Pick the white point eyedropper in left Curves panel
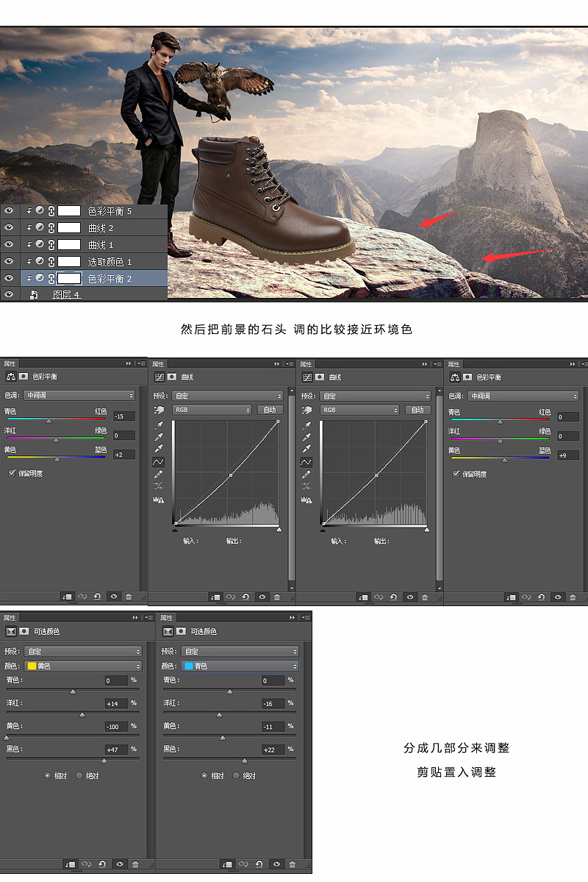This screenshot has width=588, height=882. tap(159, 448)
